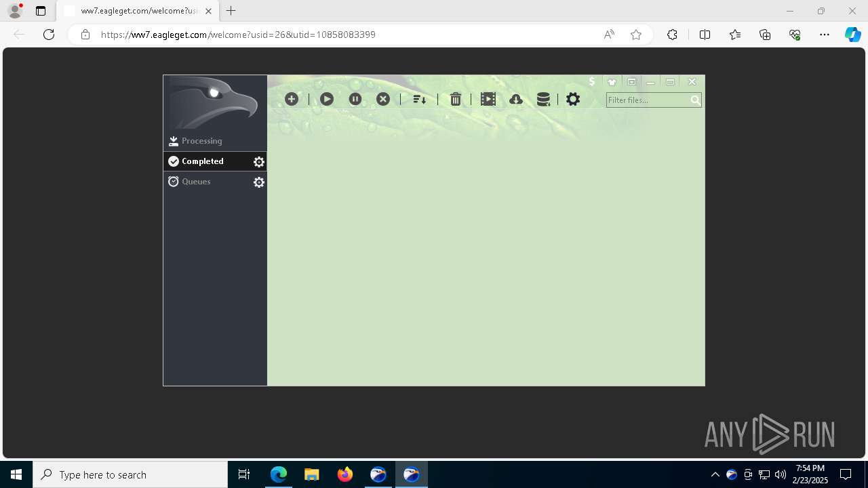The width and height of the screenshot is (868, 488).
Task: Open the volume control in system tray
Action: 781,474
